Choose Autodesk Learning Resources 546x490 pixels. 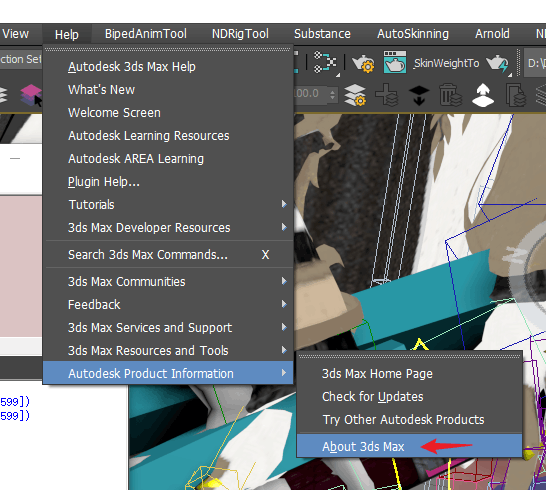pyautogui.click(x=168, y=135)
